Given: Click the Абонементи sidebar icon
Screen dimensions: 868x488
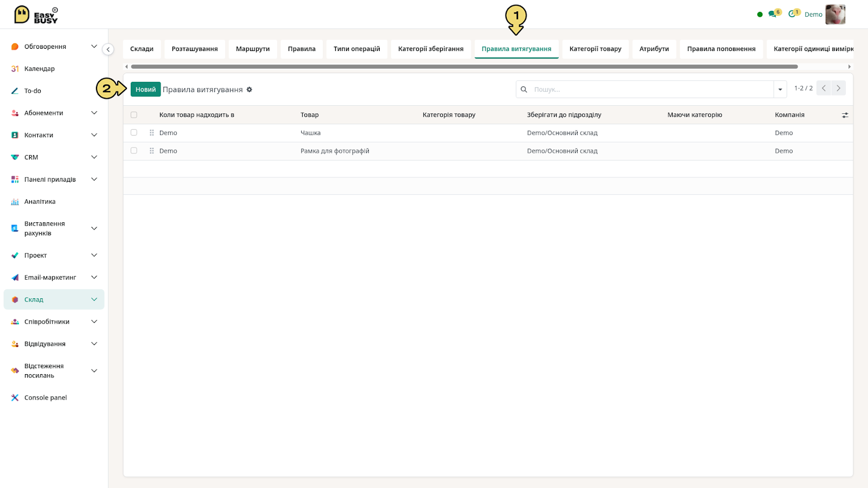Looking at the screenshot, I should click(15, 113).
